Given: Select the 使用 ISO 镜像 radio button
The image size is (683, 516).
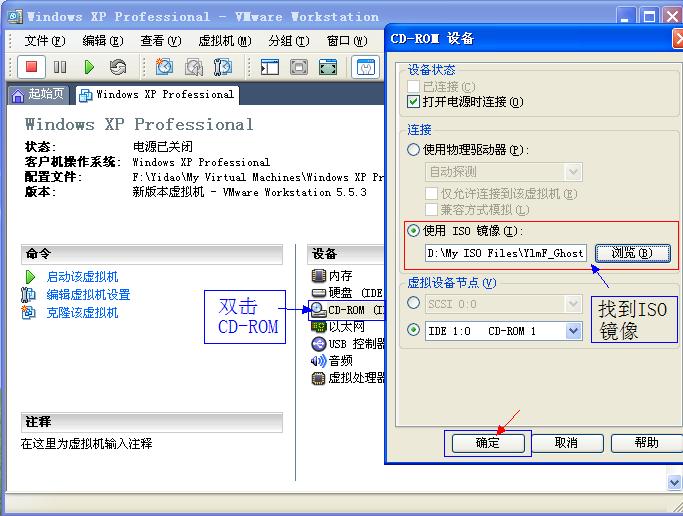Looking at the screenshot, I should pyautogui.click(x=413, y=230).
